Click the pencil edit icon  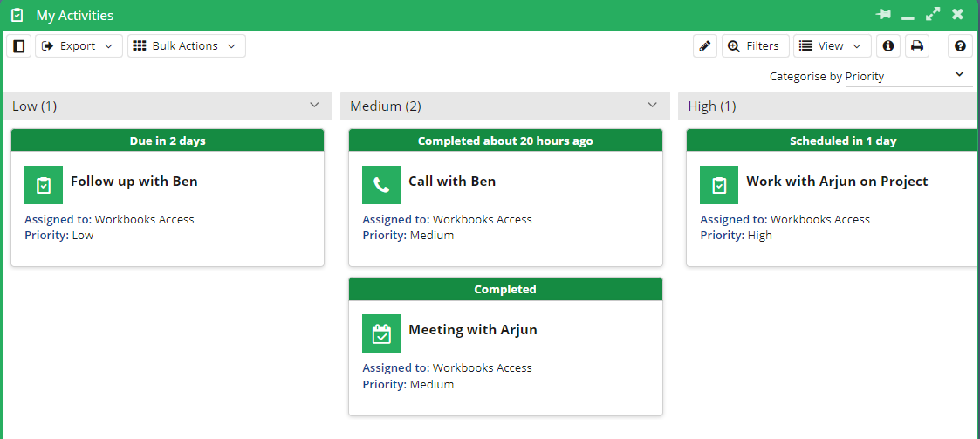coord(705,45)
